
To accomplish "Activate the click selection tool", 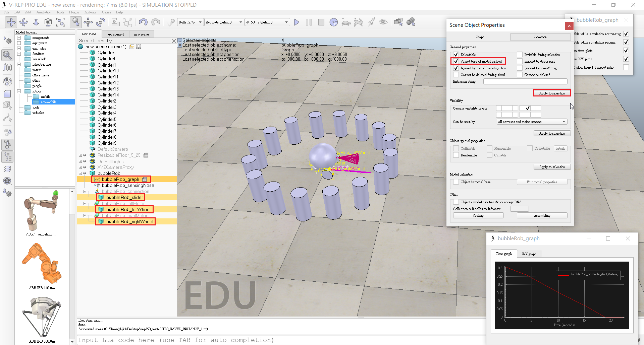I will (x=76, y=22).
